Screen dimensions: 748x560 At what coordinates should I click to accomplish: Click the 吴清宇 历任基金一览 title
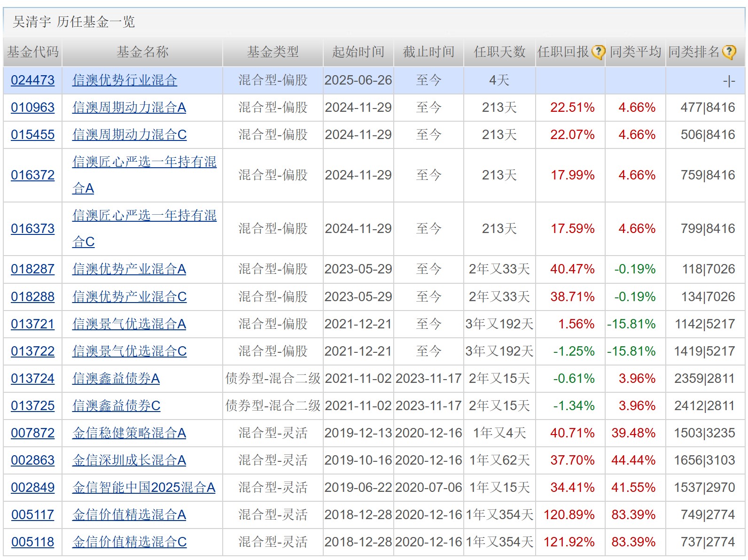[74, 22]
